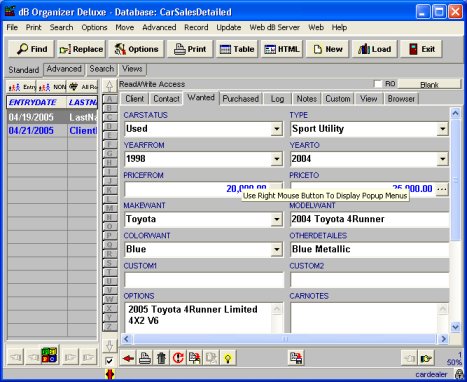Viewport: 467px width, 382px height.
Task: Click the padlock icon in status bar
Action: point(460,374)
